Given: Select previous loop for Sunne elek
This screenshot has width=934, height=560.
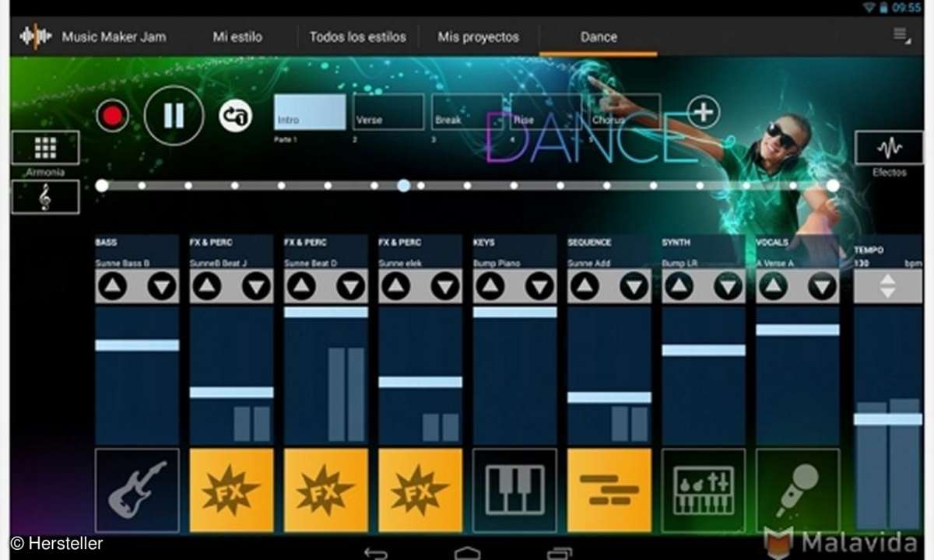Looking at the screenshot, I should 395,287.
